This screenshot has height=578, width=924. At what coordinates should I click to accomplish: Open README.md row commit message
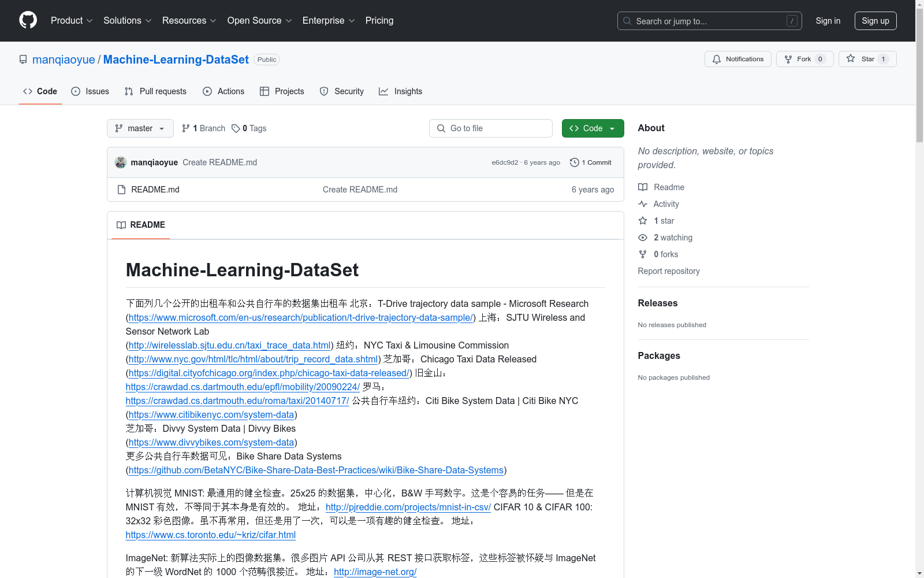point(360,190)
